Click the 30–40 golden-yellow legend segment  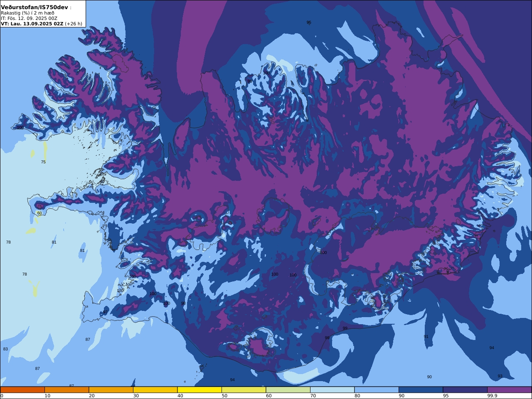pyautogui.click(x=155, y=390)
